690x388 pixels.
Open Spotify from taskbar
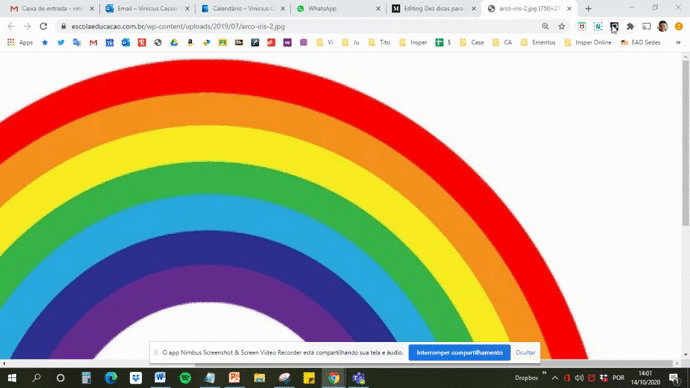185,378
